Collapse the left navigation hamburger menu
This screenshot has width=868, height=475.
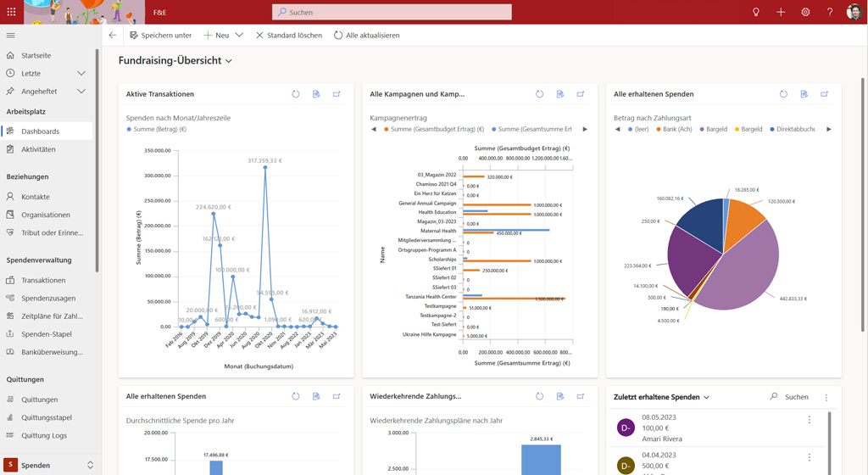pyautogui.click(x=11, y=36)
